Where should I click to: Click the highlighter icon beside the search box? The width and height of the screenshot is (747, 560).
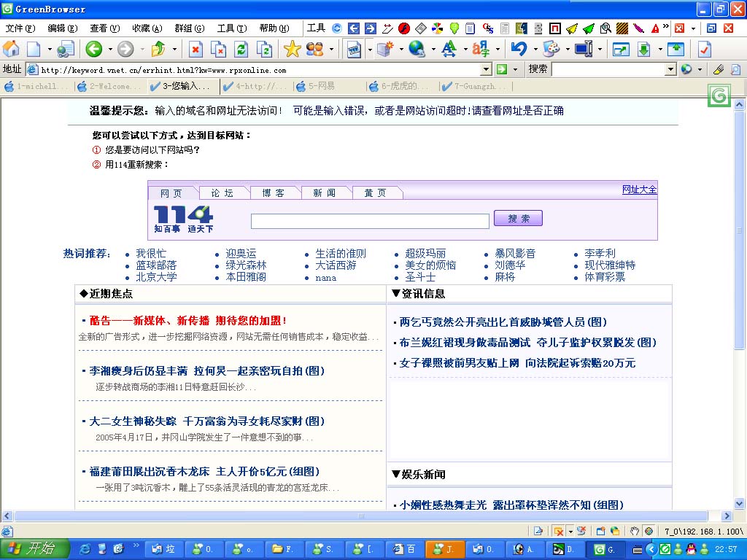point(719,69)
